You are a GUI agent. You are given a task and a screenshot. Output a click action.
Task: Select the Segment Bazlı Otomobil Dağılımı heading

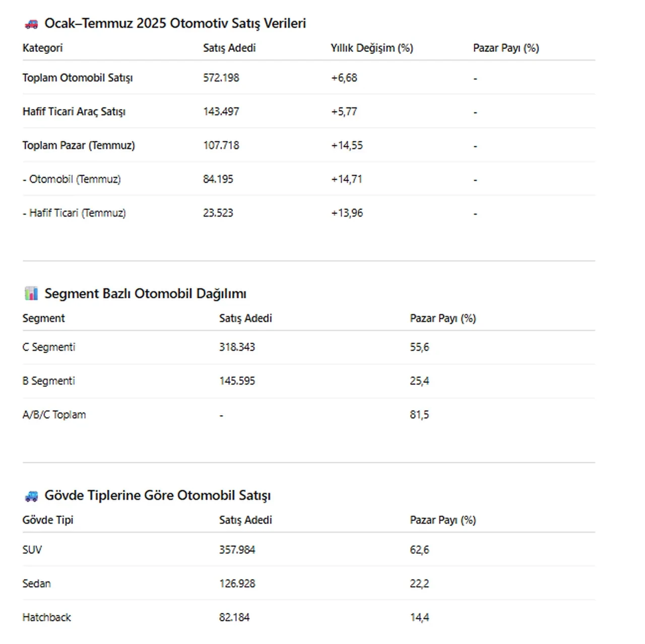[145, 294]
